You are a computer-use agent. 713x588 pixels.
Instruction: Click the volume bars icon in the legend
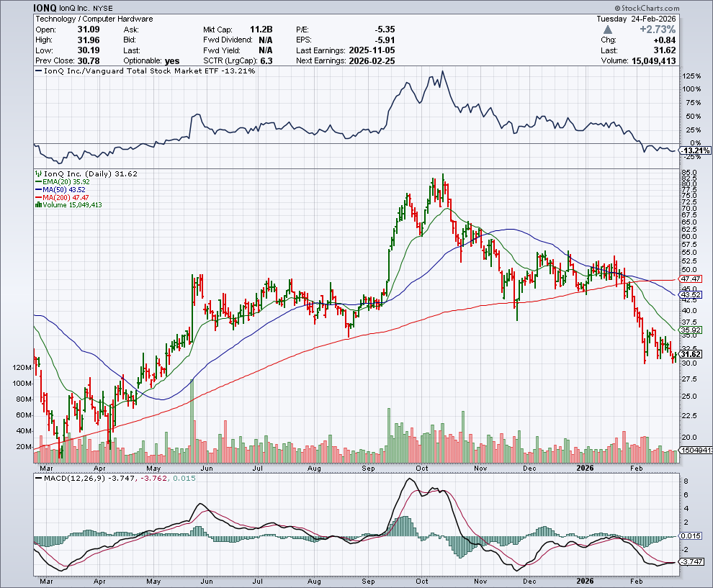(39, 205)
